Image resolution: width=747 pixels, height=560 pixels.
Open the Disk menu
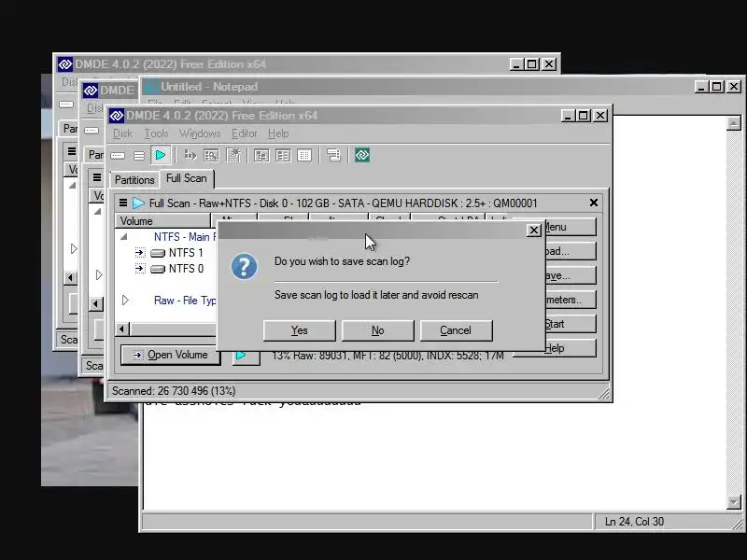click(x=122, y=133)
